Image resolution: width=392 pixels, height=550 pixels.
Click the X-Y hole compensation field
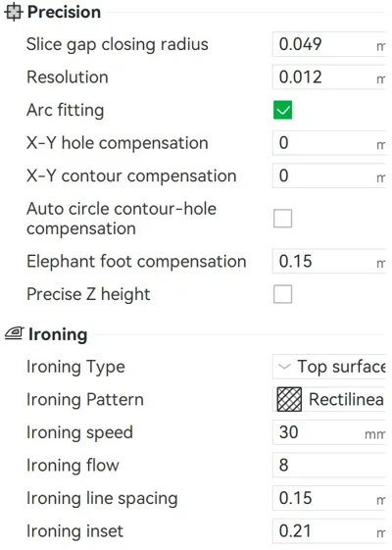tap(329, 143)
